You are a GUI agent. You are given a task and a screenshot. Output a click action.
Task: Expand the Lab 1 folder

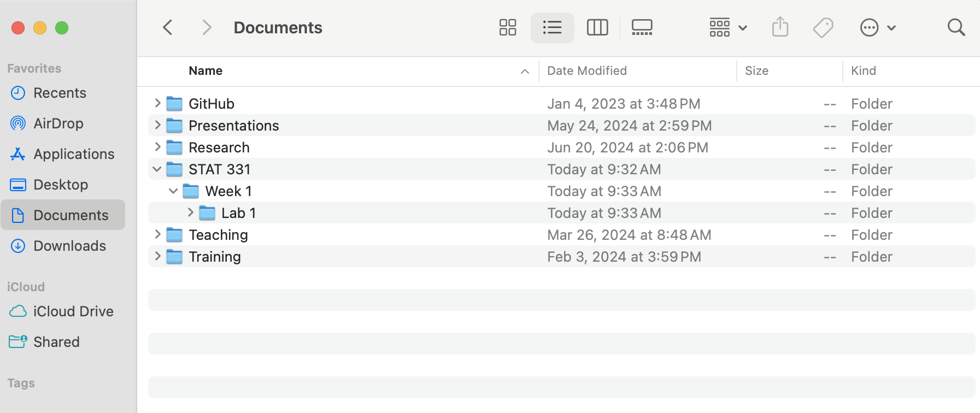(190, 213)
